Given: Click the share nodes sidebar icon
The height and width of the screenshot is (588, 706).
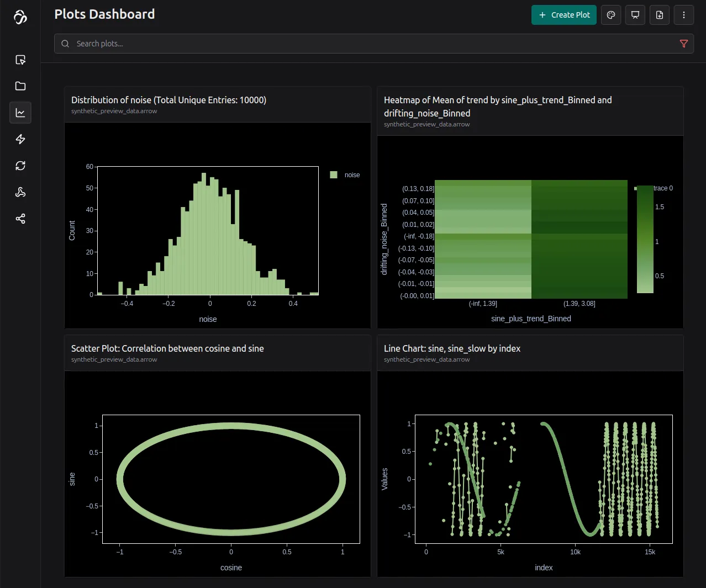Looking at the screenshot, I should click(20, 219).
